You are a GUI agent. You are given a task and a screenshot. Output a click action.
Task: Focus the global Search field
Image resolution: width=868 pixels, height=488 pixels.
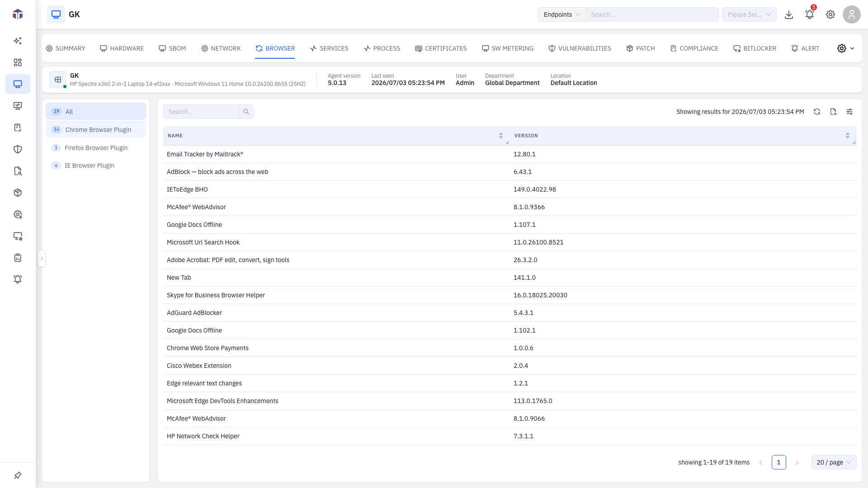pyautogui.click(x=652, y=14)
